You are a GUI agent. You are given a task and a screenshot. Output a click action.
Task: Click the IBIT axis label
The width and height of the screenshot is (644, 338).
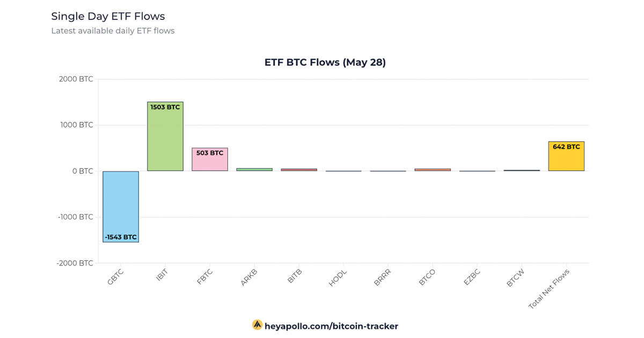pos(162,276)
